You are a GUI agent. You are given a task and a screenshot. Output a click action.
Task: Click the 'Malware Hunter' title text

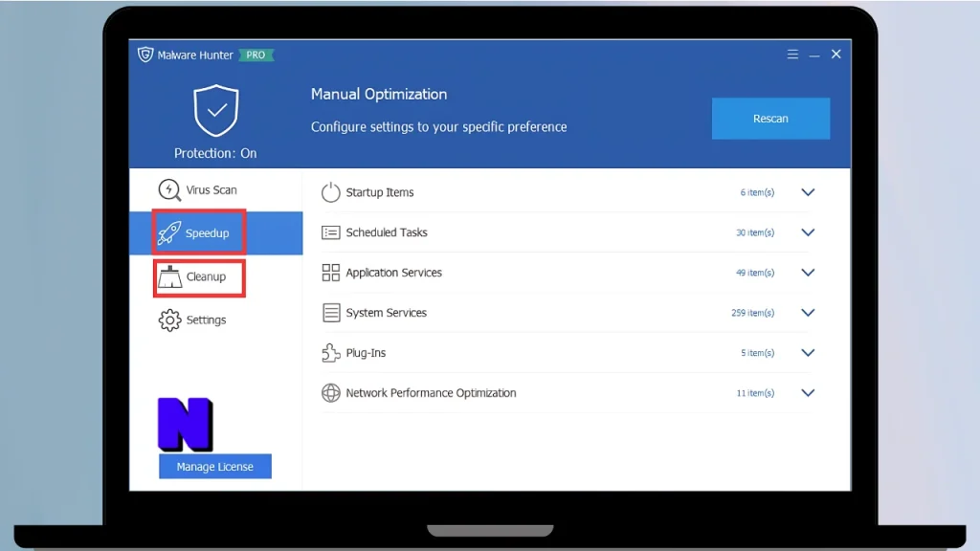pos(195,55)
